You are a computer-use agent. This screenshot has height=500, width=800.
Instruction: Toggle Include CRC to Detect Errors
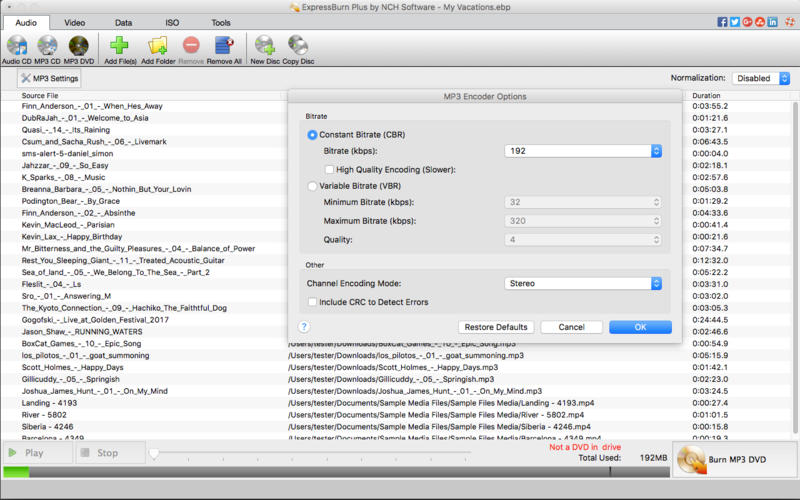coord(312,302)
